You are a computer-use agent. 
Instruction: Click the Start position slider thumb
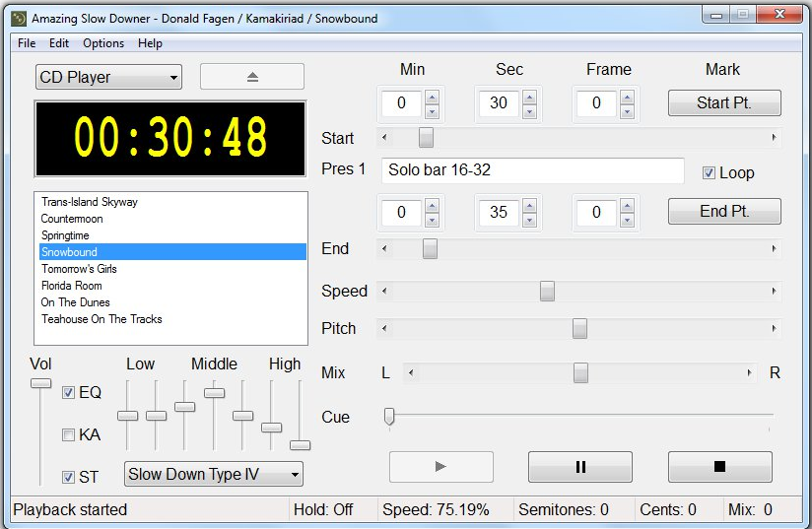click(x=426, y=138)
